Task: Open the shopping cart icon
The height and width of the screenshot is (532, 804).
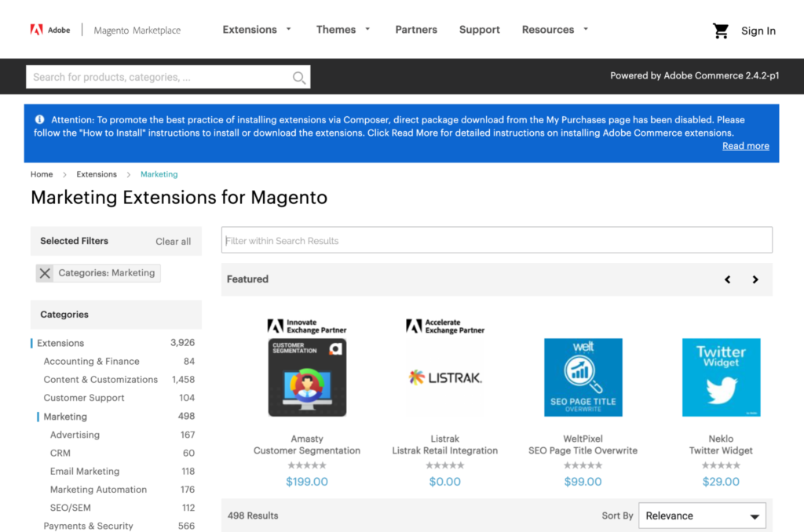Action: tap(721, 31)
